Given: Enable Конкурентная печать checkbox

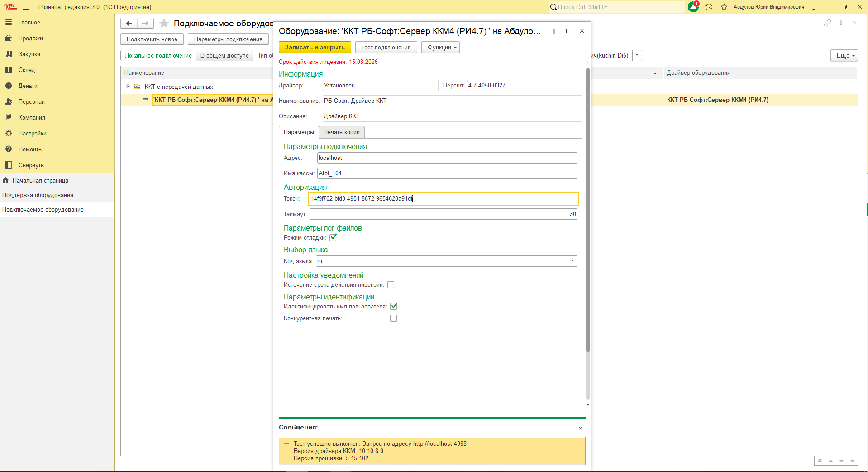Looking at the screenshot, I should pyautogui.click(x=394, y=318).
